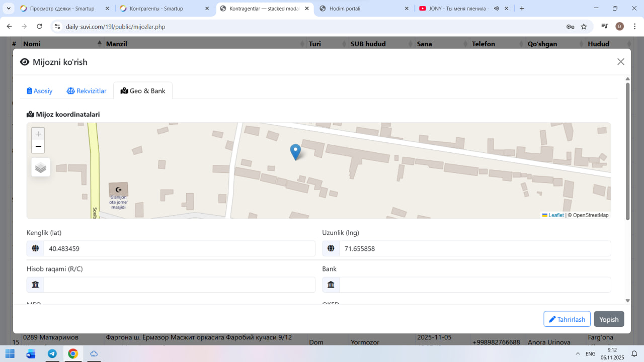Image resolution: width=644 pixels, height=362 pixels.
Task: Expand the browser tab search dropdown
Action: (x=9, y=9)
